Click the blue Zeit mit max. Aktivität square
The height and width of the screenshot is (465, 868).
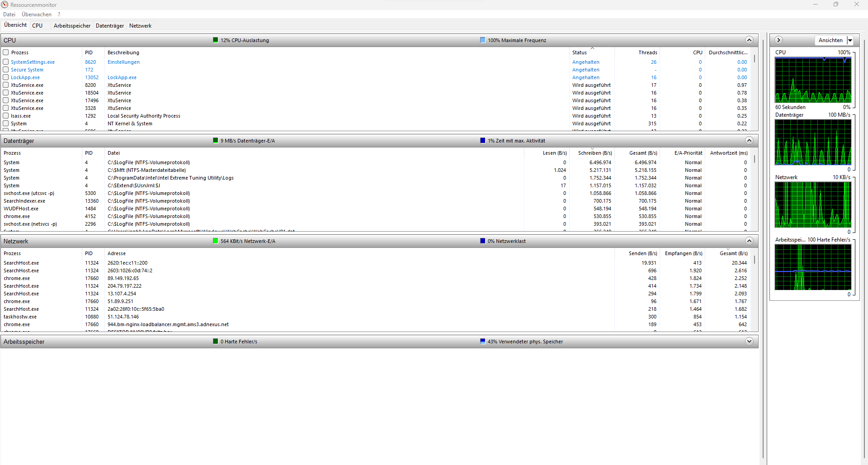point(483,141)
